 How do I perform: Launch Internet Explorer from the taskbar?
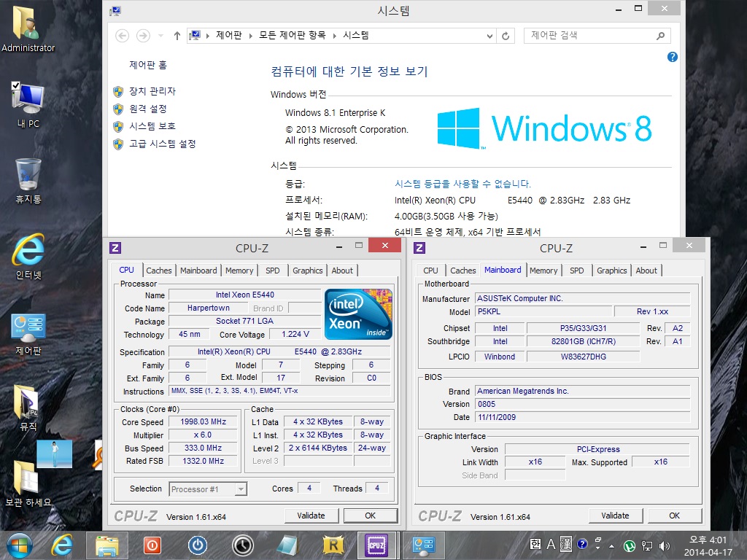point(63,545)
